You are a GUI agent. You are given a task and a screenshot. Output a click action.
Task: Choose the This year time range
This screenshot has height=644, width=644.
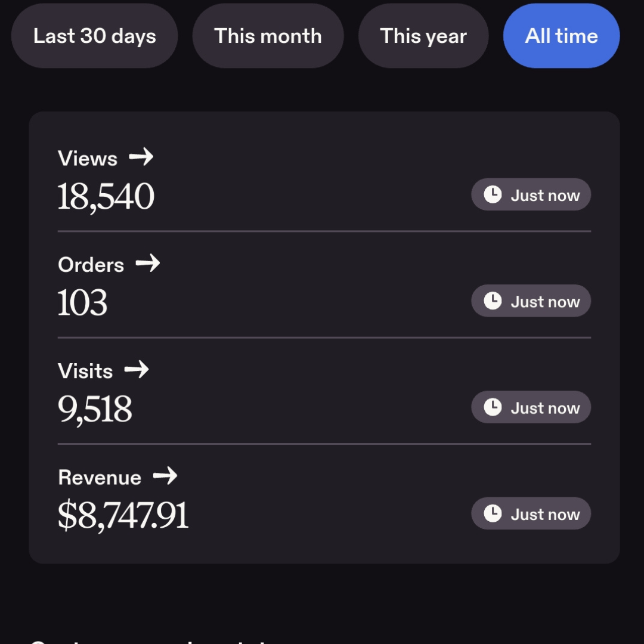tap(423, 36)
